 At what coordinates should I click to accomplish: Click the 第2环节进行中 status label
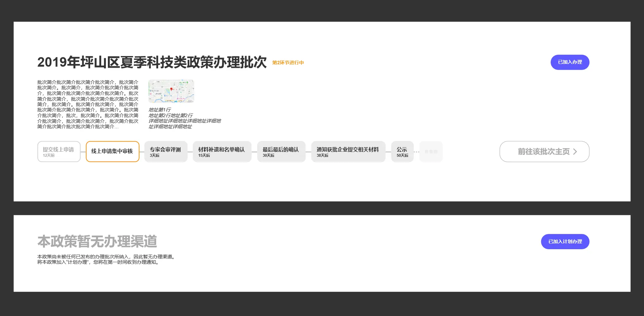click(288, 63)
